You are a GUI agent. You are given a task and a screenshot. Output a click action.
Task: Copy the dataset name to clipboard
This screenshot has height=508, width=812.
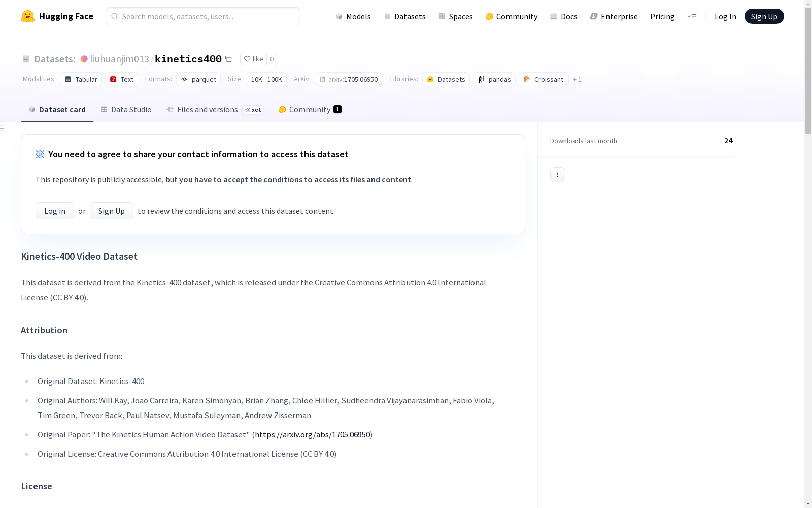(228, 59)
